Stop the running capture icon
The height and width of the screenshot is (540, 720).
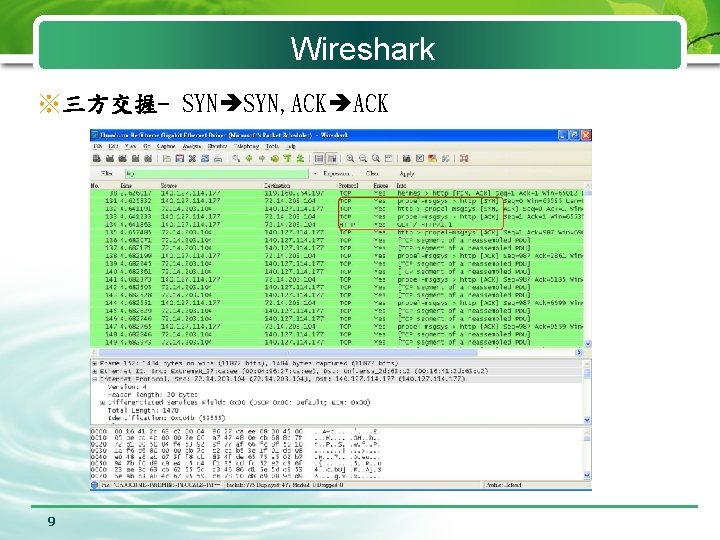(135, 158)
